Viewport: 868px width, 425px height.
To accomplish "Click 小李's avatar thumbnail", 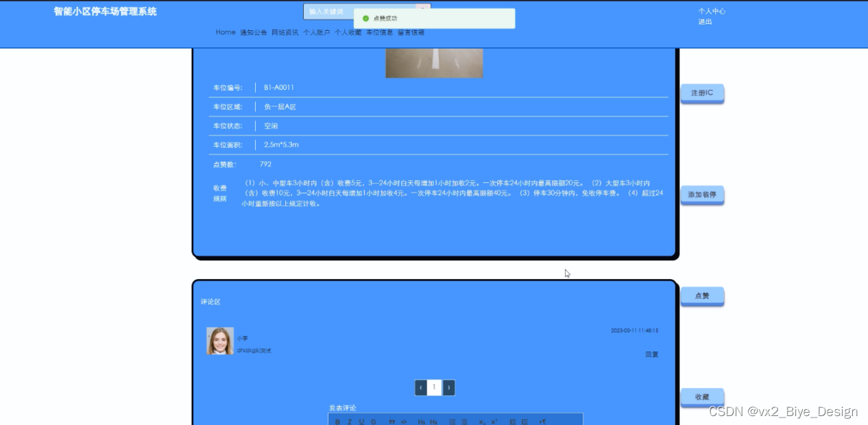I will click(x=220, y=341).
